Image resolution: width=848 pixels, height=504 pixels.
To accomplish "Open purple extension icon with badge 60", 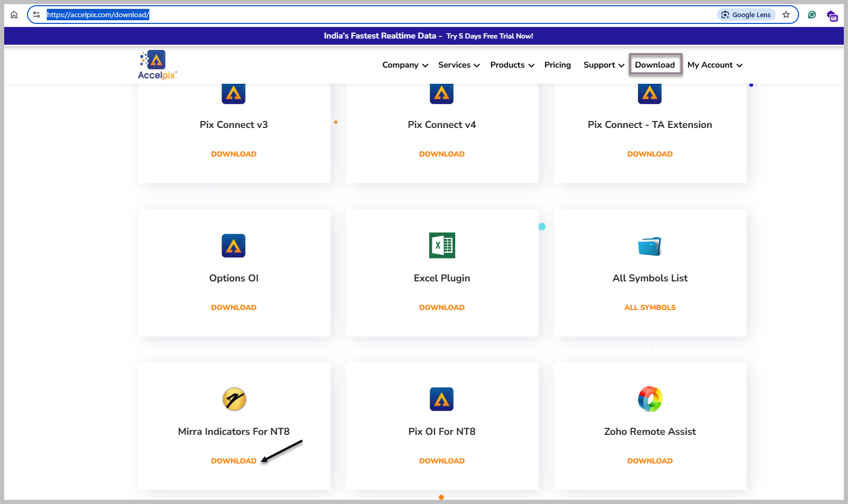I will click(832, 16).
